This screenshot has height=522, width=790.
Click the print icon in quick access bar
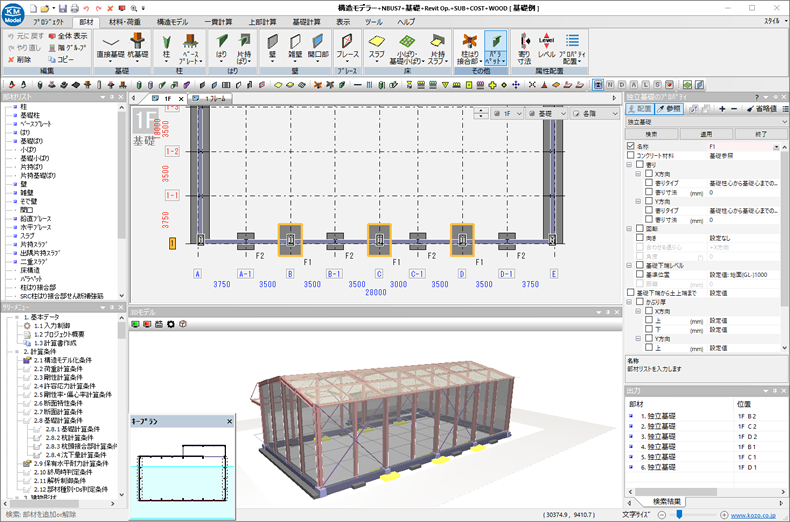(x=75, y=8)
